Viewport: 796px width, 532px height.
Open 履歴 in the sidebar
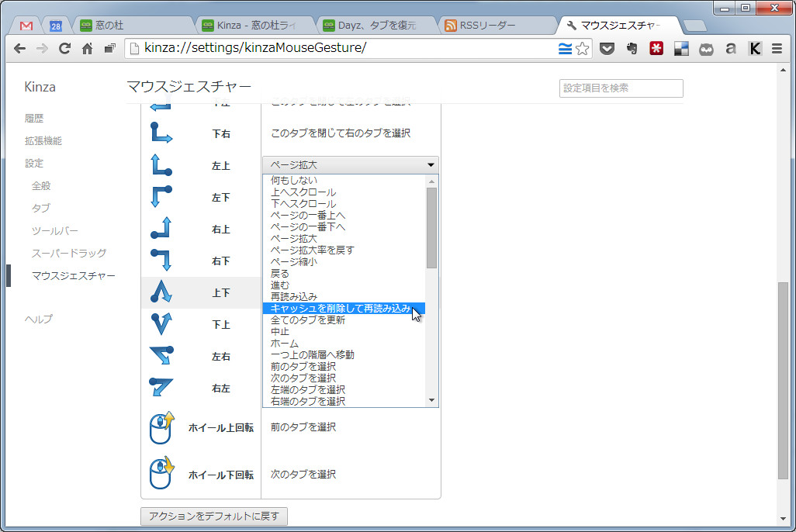[x=34, y=119]
